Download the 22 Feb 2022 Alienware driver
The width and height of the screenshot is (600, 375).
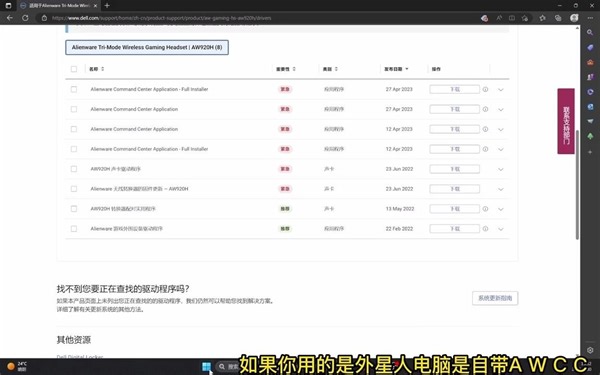[455, 228]
